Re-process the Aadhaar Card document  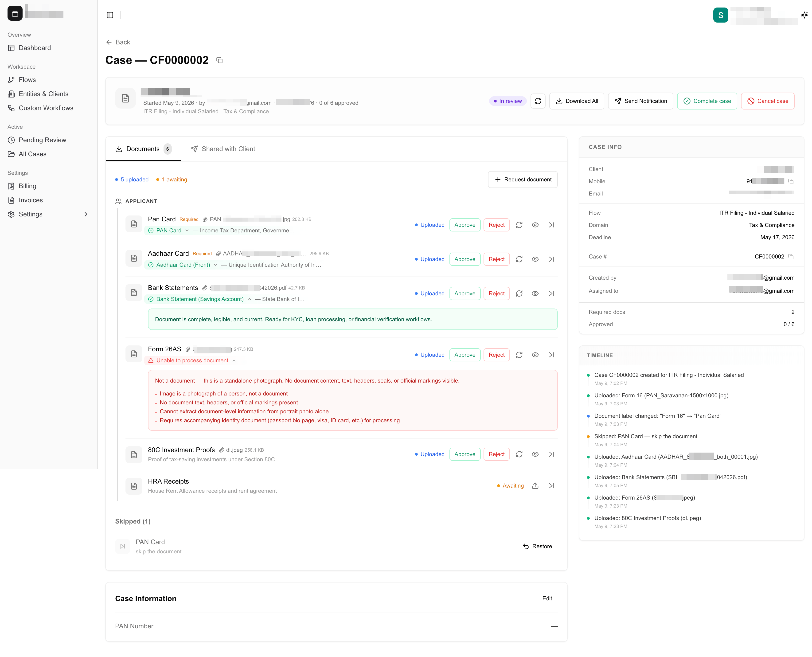tap(519, 259)
